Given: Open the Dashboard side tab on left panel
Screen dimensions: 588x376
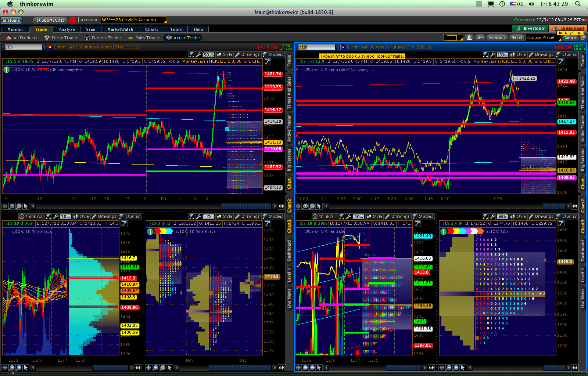Looking at the screenshot, I should (x=289, y=251).
